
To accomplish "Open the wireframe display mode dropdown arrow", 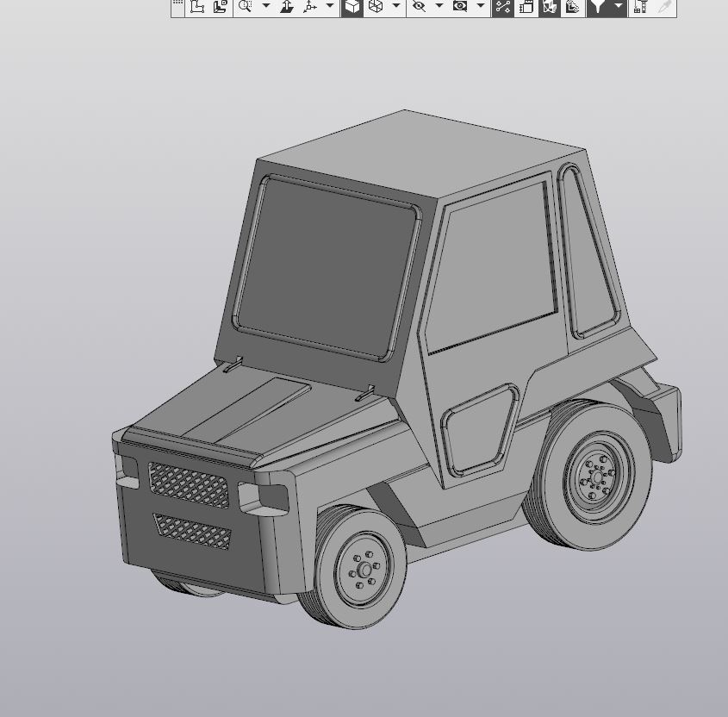I will coord(395,7).
